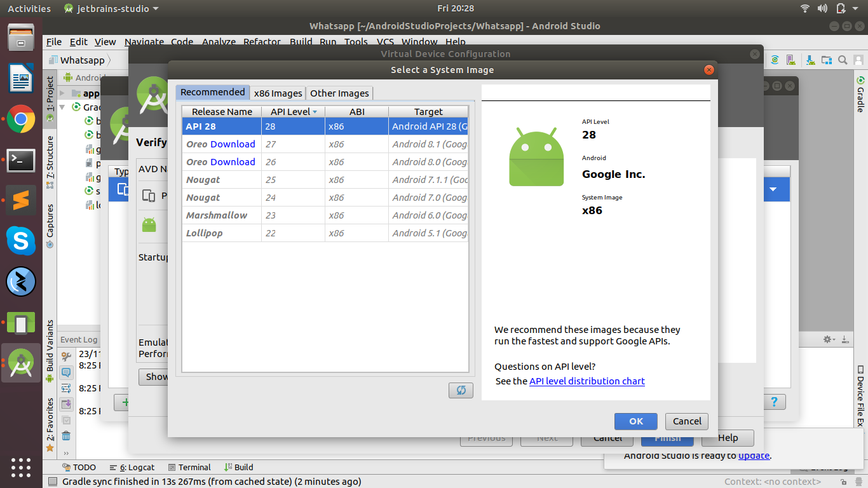Click Sync Project with Gradle Files icon
The width and height of the screenshot is (868, 488).
pyautogui.click(x=775, y=60)
